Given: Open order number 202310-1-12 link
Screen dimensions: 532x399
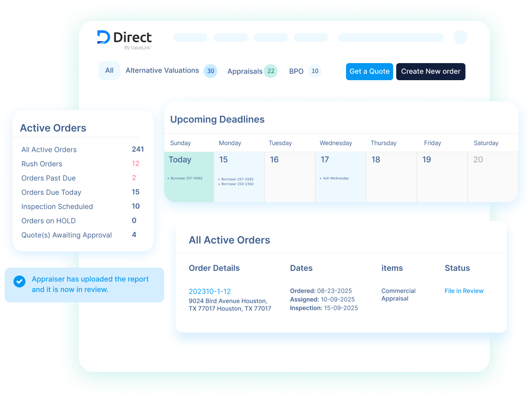Looking at the screenshot, I should [x=209, y=291].
